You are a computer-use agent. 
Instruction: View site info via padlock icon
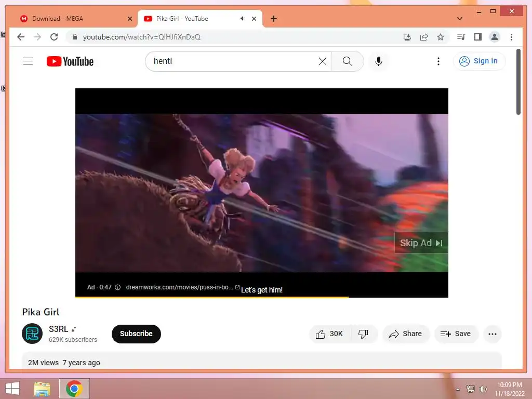(75, 37)
